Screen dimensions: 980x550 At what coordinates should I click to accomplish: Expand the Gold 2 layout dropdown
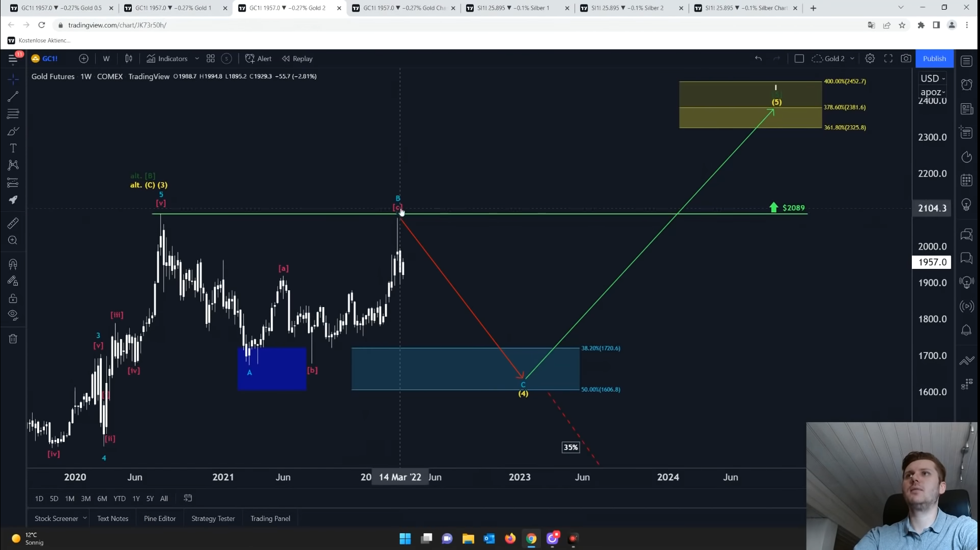pos(852,59)
